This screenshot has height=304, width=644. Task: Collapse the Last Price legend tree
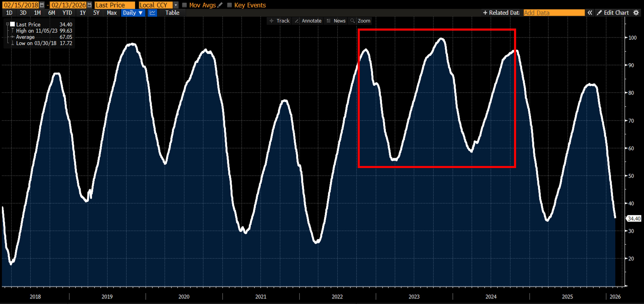[x=7, y=24]
